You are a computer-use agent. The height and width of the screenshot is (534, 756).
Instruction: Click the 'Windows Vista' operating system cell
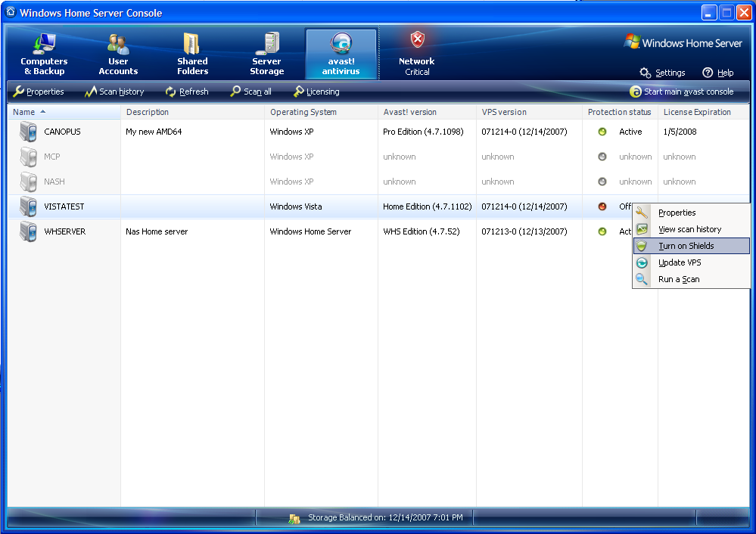coord(296,206)
